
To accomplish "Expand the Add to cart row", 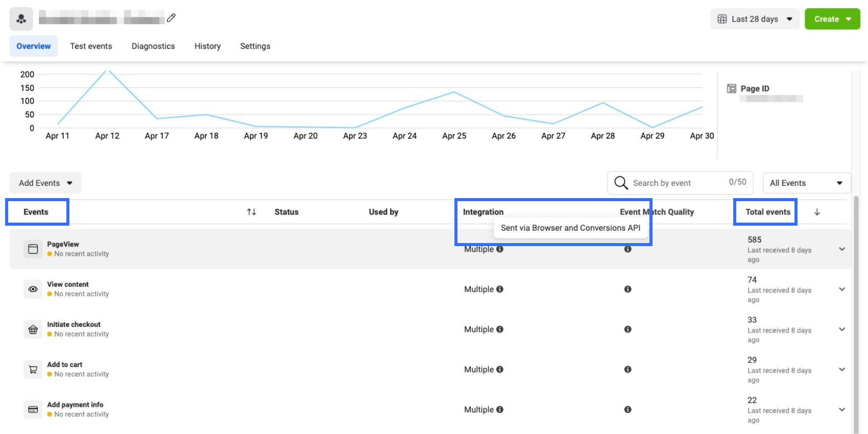I will click(x=842, y=369).
